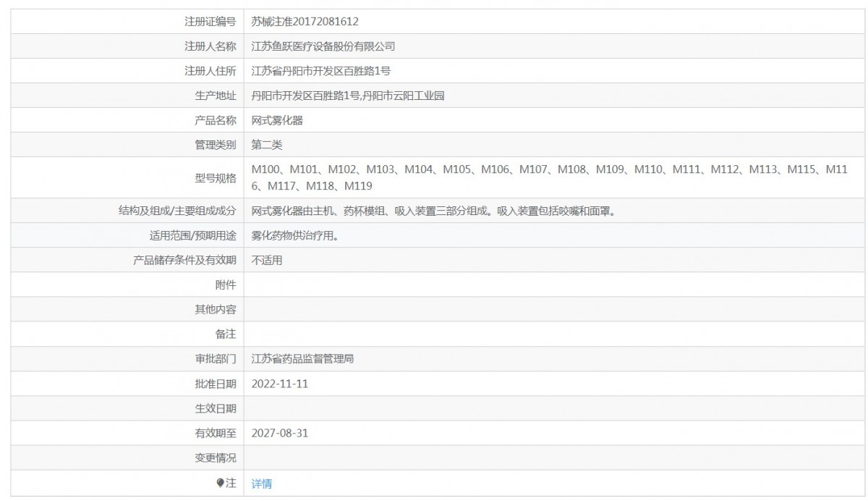Click the 生产地址 label
868x501 pixels.
[x=216, y=96]
